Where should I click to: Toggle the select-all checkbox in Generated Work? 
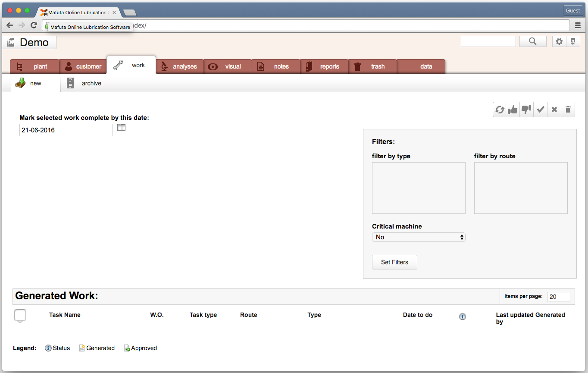click(x=20, y=316)
